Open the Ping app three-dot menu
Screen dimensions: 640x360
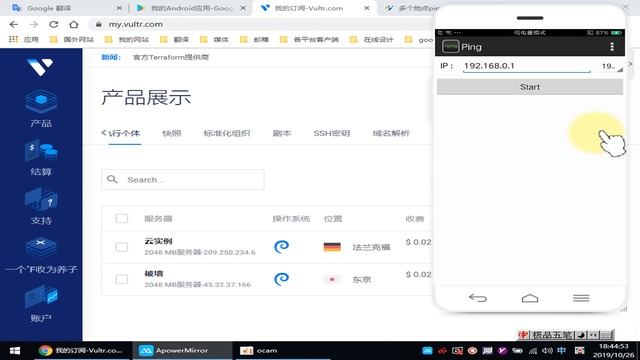click(612, 47)
